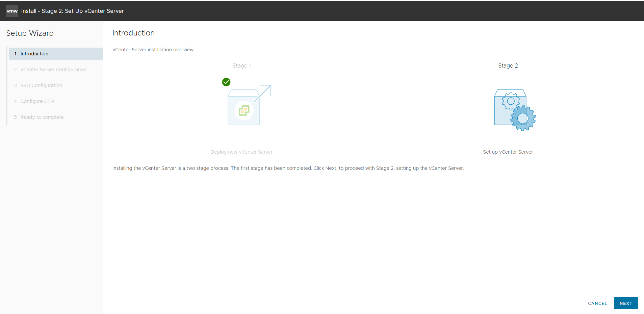Image resolution: width=644 pixels, height=314 pixels.
Task: Select vCenter Server Configuration step
Action: pos(56,70)
